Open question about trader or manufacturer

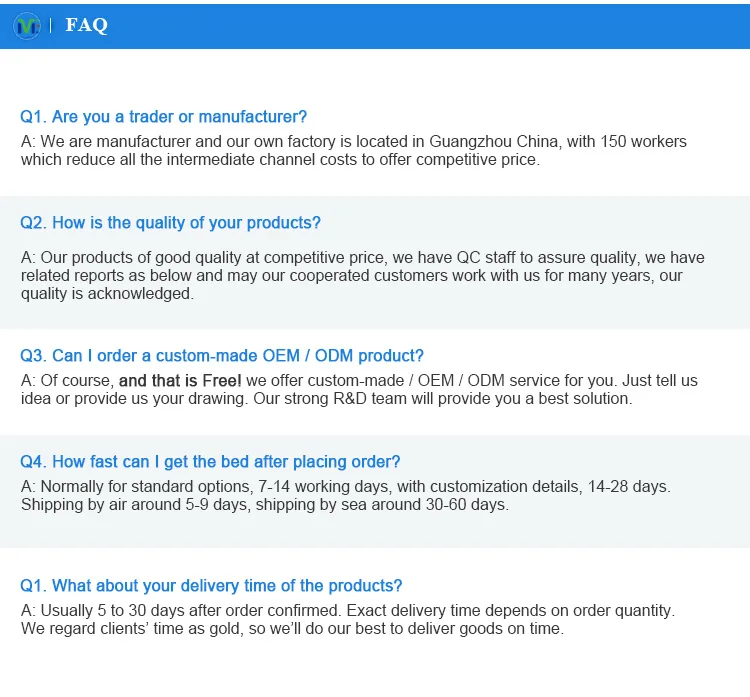[164, 117]
